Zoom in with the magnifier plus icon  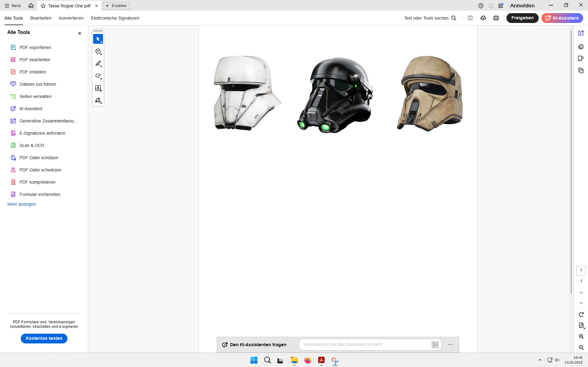point(581,336)
